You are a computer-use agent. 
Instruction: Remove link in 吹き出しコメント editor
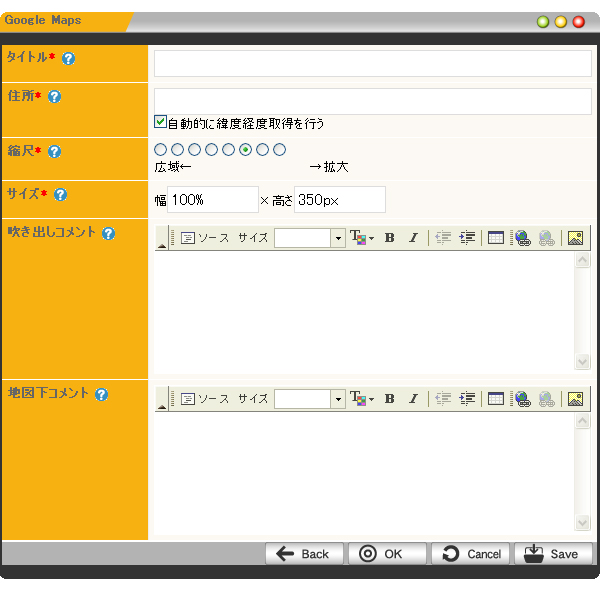[546, 238]
